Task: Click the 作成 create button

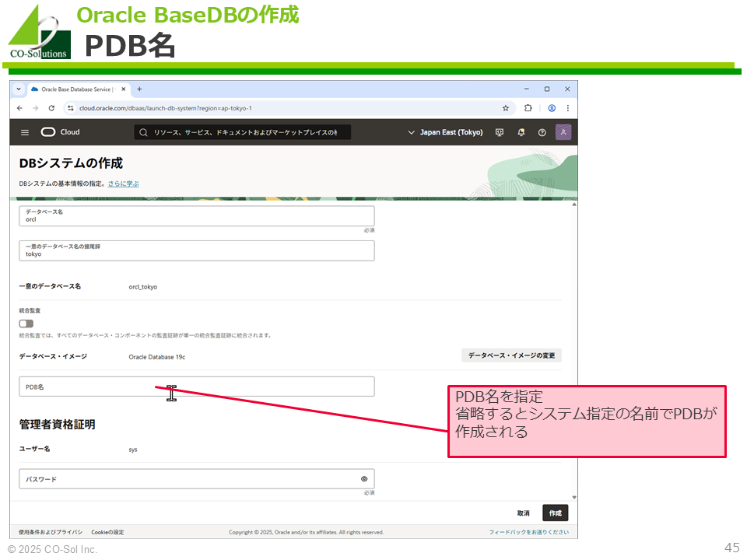Action: tap(556, 513)
